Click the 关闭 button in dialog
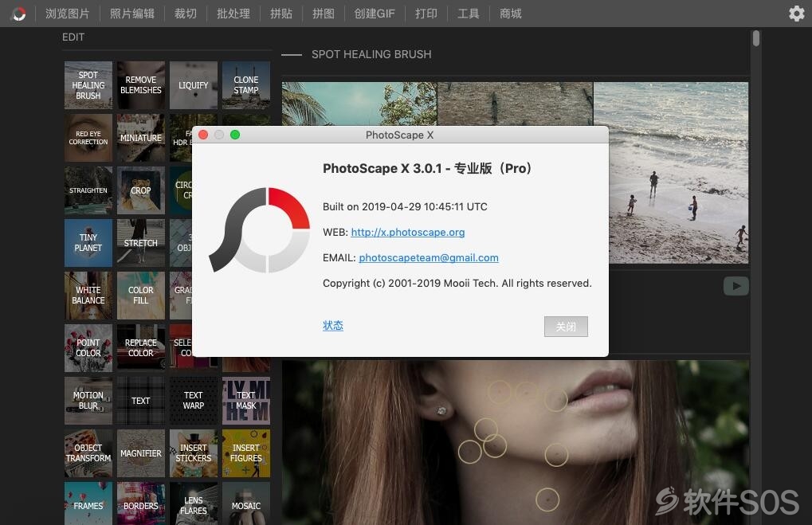This screenshot has width=812, height=525. click(x=566, y=327)
